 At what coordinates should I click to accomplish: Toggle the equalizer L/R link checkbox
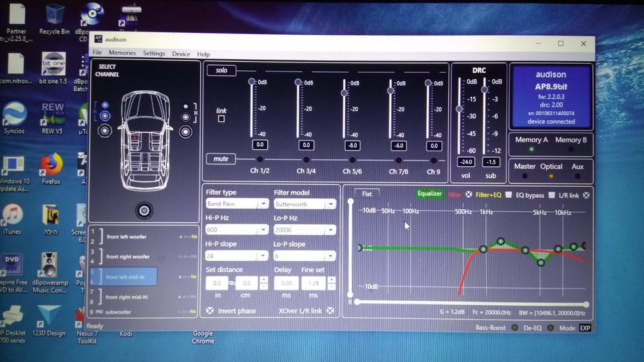click(586, 195)
